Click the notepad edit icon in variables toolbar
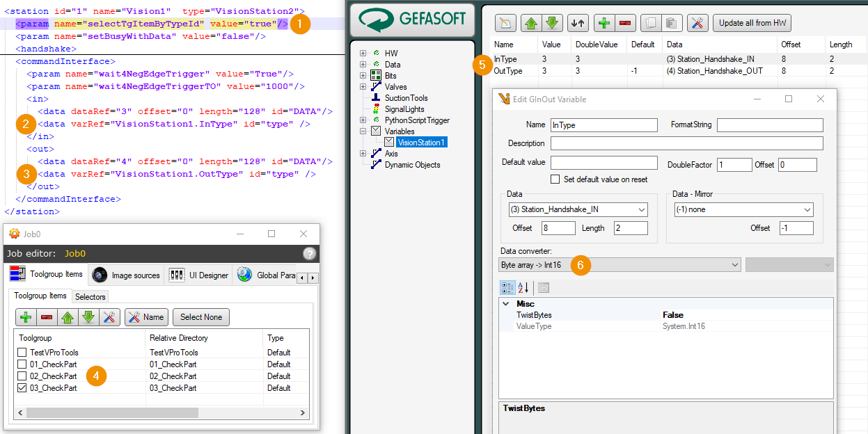 [x=506, y=22]
